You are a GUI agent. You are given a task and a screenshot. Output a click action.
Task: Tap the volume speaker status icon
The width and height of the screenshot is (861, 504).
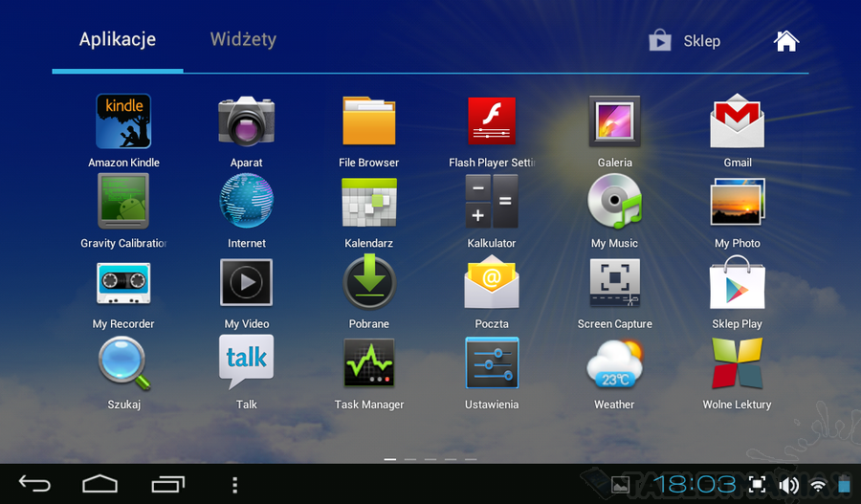788,485
